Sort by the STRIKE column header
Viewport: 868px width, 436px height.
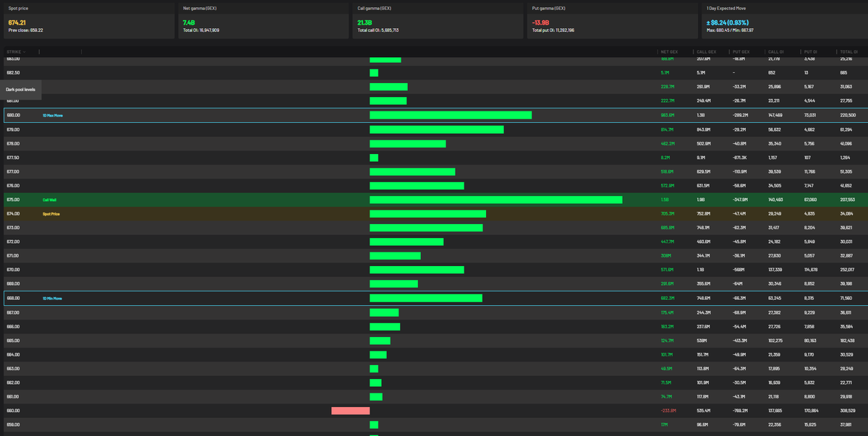(x=14, y=52)
